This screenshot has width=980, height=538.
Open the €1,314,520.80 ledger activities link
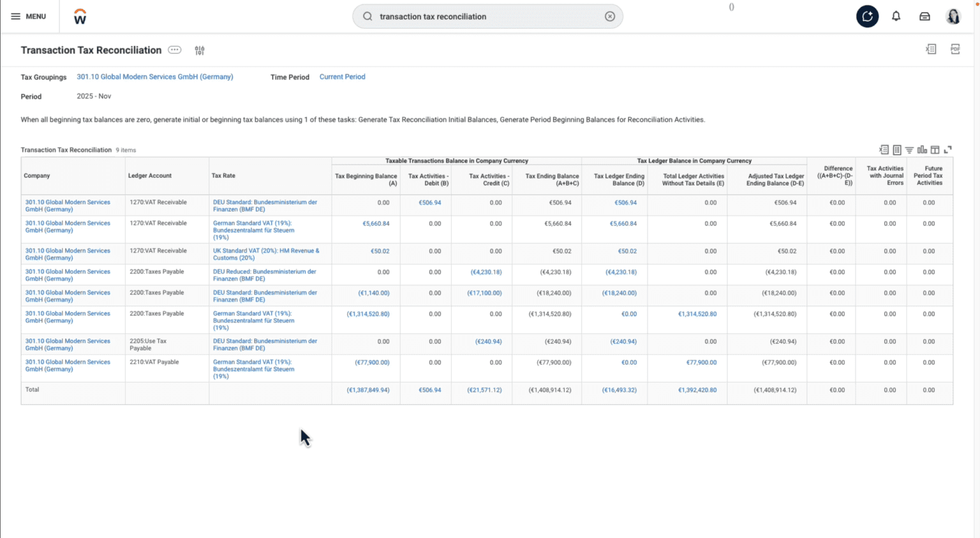tap(697, 314)
